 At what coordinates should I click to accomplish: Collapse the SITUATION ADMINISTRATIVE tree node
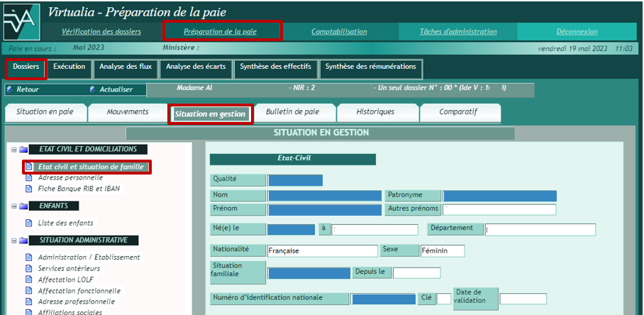click(13, 241)
